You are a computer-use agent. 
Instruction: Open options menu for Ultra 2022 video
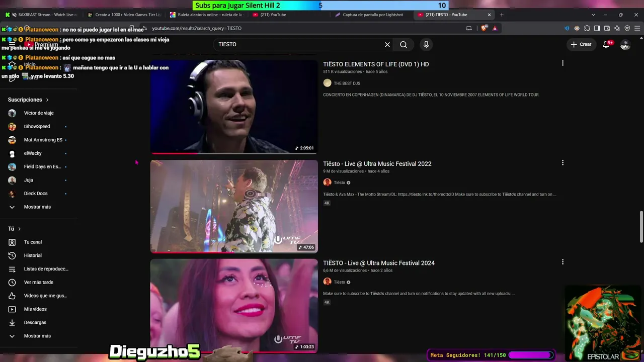(x=562, y=163)
